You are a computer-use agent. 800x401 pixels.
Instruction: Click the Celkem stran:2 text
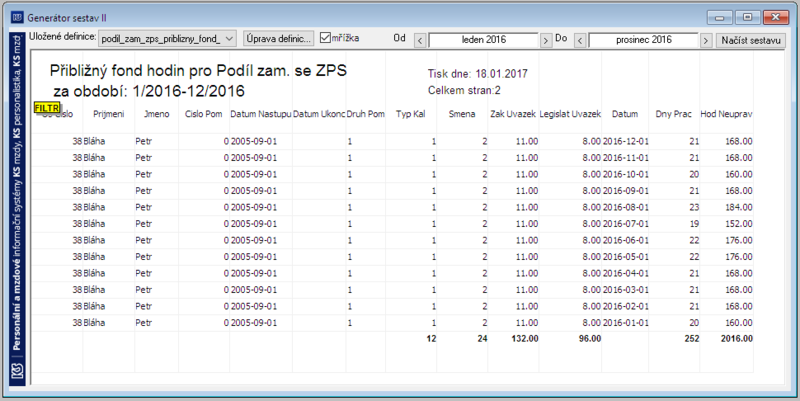coord(464,90)
